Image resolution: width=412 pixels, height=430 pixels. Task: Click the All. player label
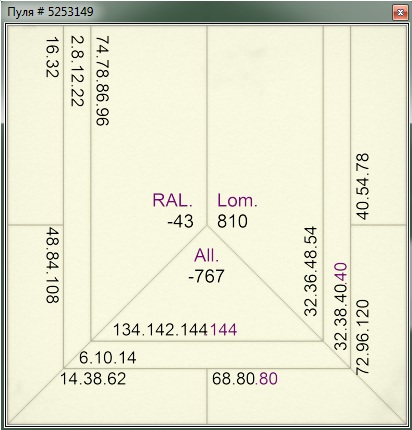click(207, 256)
